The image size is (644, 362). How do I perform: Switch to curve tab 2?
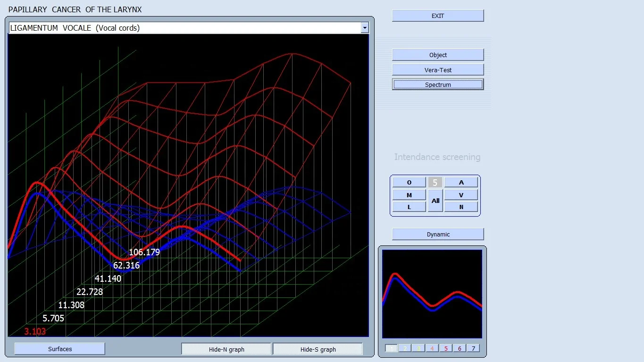(404, 348)
